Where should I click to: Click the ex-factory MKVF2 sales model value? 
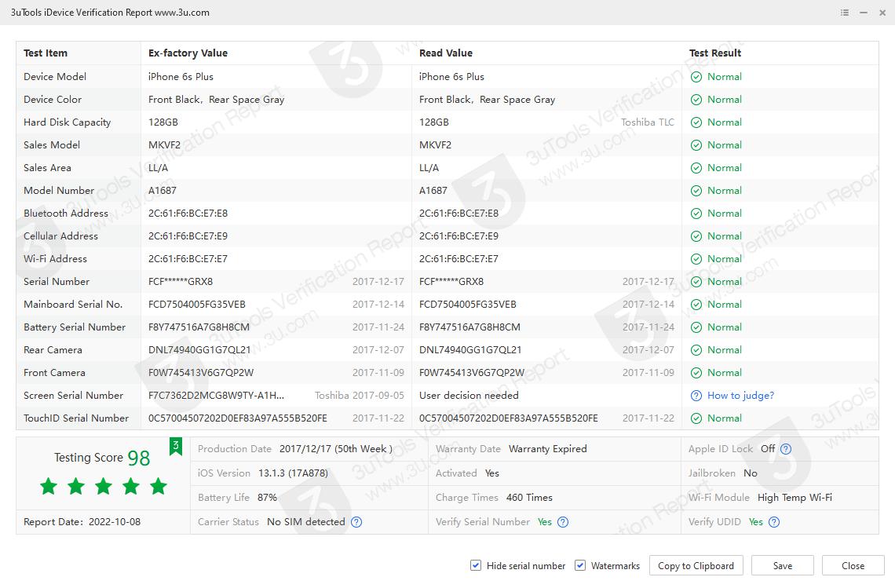(x=164, y=145)
